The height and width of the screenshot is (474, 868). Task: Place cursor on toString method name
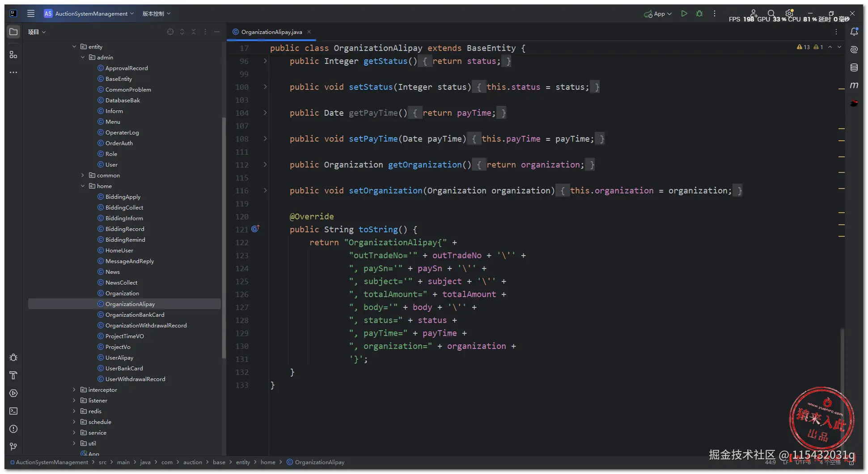(378, 229)
